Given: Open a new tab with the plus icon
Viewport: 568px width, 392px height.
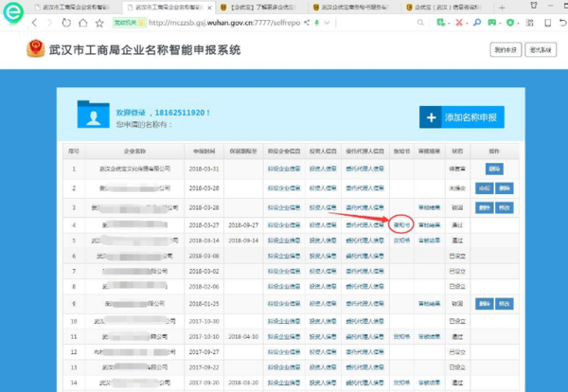Looking at the screenshot, I should pos(502,8).
